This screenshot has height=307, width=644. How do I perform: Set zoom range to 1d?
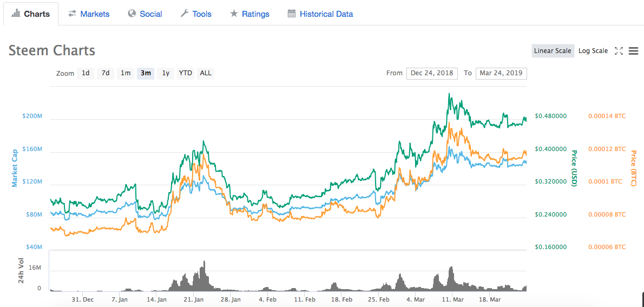pyautogui.click(x=86, y=73)
